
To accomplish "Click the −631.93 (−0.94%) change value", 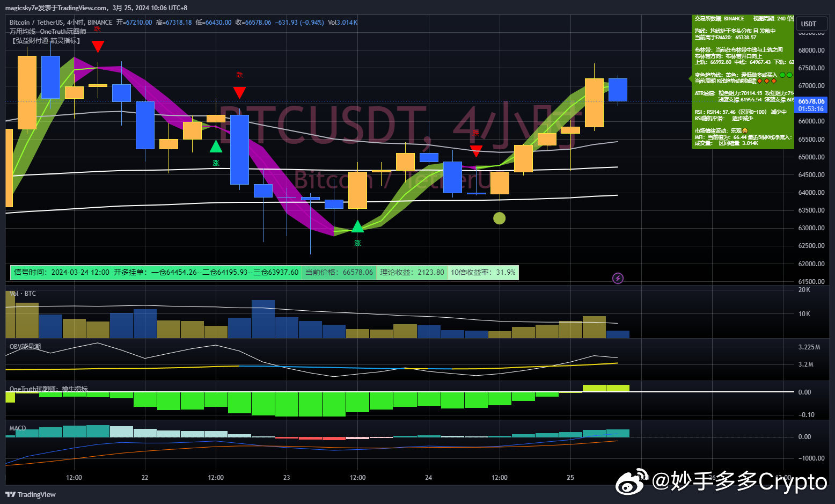I will (x=299, y=23).
